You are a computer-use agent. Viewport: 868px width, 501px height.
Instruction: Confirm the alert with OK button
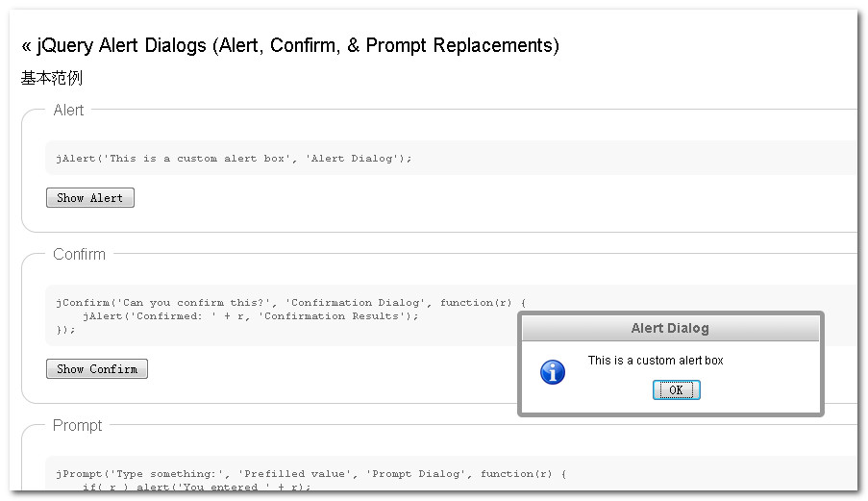(676, 389)
